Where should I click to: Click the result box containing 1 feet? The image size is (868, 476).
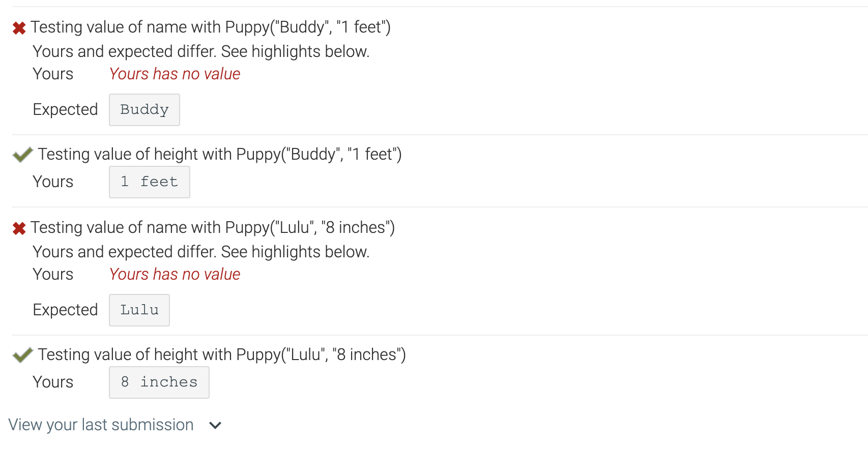click(x=149, y=182)
